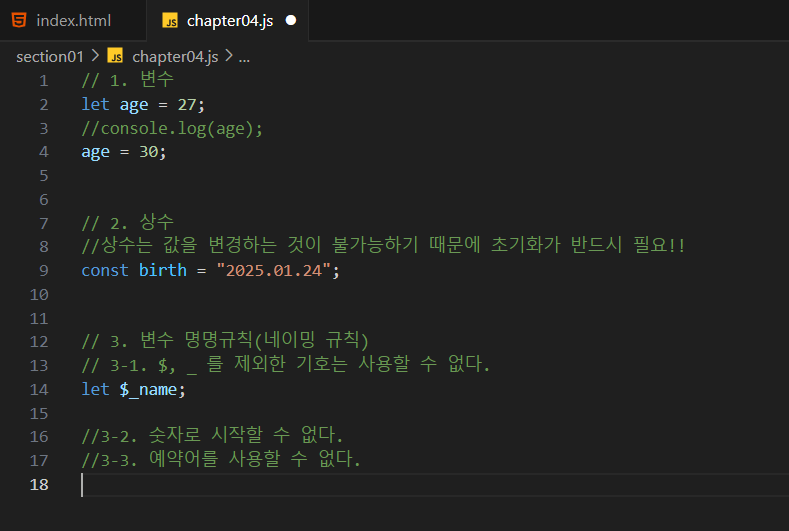Click comment starting '//상수는 값을 변경하는'

point(383,246)
